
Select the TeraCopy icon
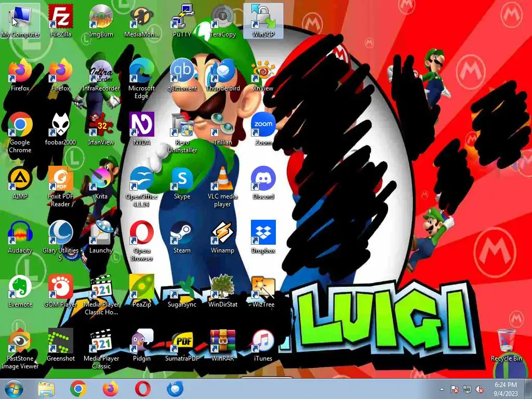tap(222, 21)
